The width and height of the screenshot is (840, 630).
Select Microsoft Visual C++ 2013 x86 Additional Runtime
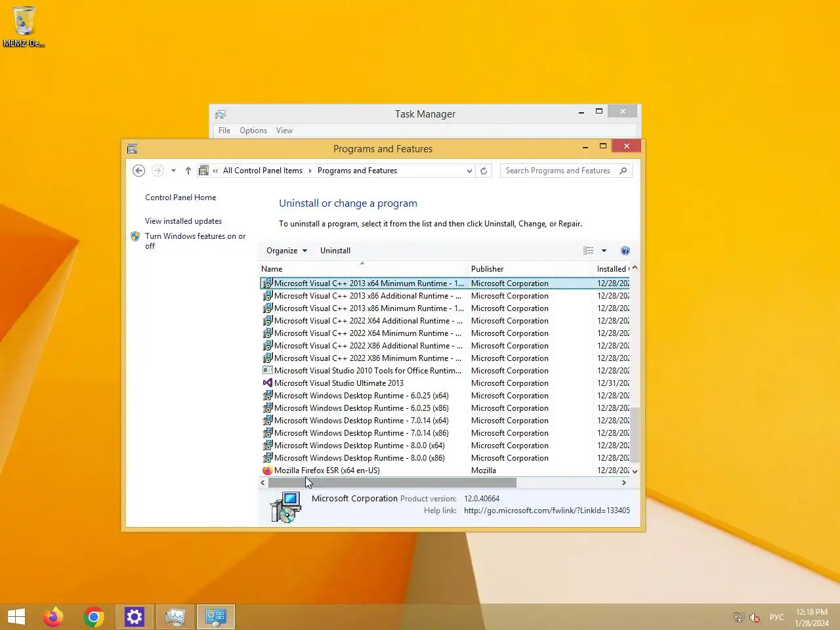pos(445,296)
